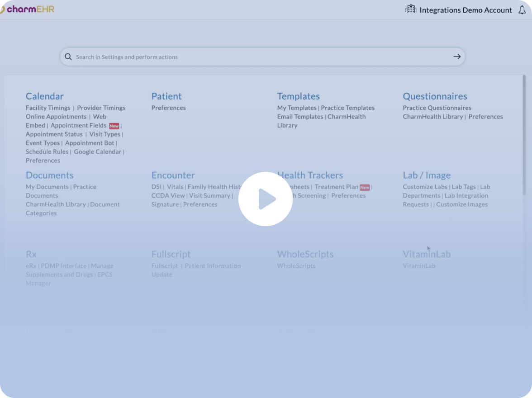This screenshot has width=532, height=398.
Task: Open Vitals under Encounter
Action: (175, 187)
